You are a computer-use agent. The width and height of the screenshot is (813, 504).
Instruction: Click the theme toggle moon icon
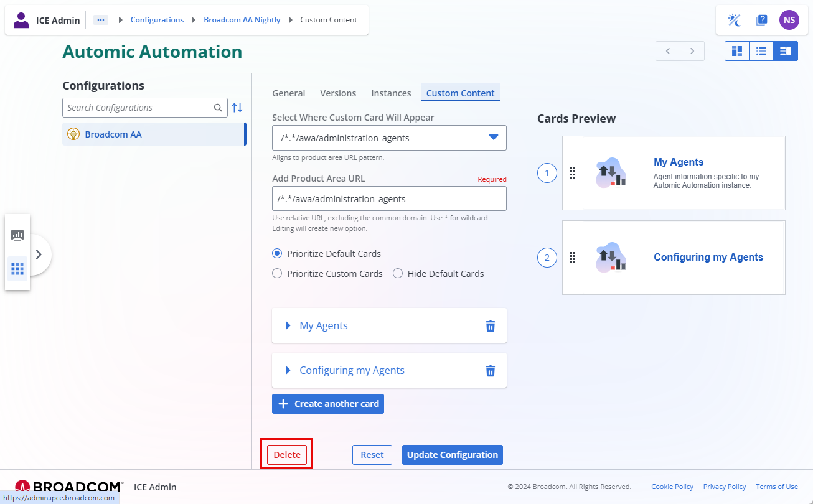735,20
